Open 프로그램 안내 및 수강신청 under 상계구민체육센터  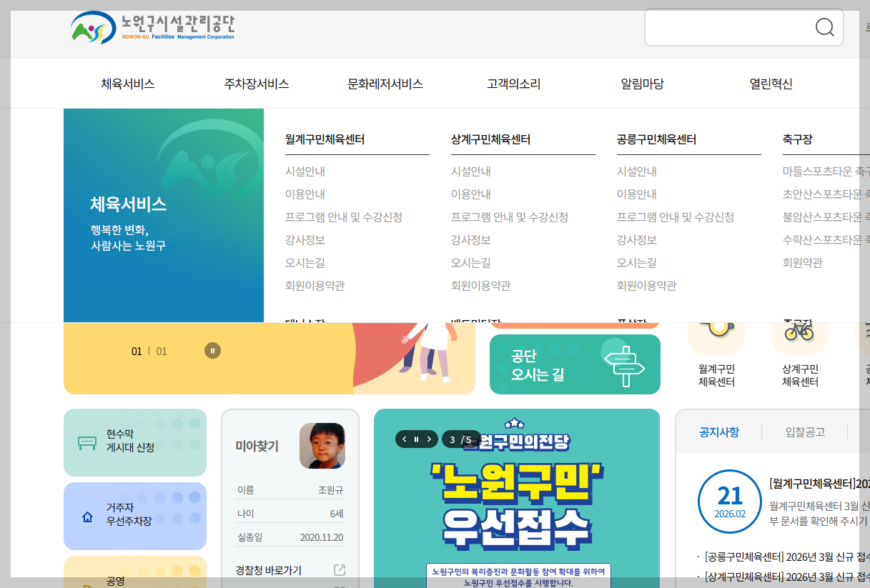(x=510, y=217)
